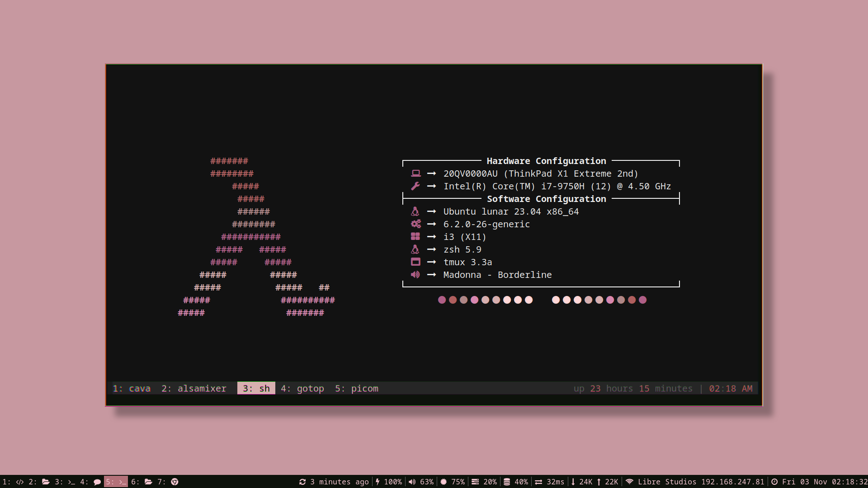Click the terminal icon on workspace 3
Image resolution: width=868 pixels, height=488 pixels.
point(71,482)
